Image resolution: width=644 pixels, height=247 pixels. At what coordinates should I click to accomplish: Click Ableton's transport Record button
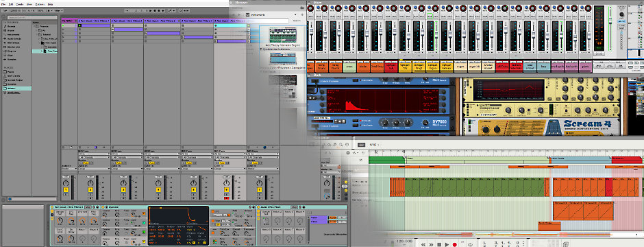(x=158, y=11)
